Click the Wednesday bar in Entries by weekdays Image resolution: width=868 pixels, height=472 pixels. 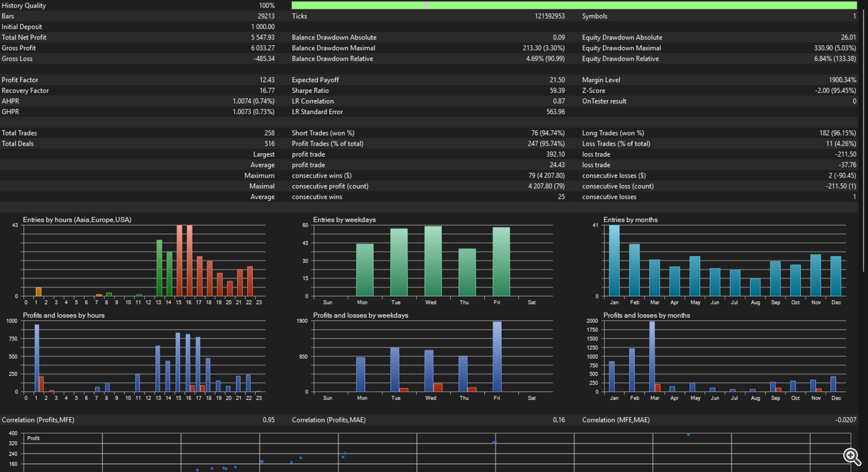pyautogui.click(x=433, y=260)
